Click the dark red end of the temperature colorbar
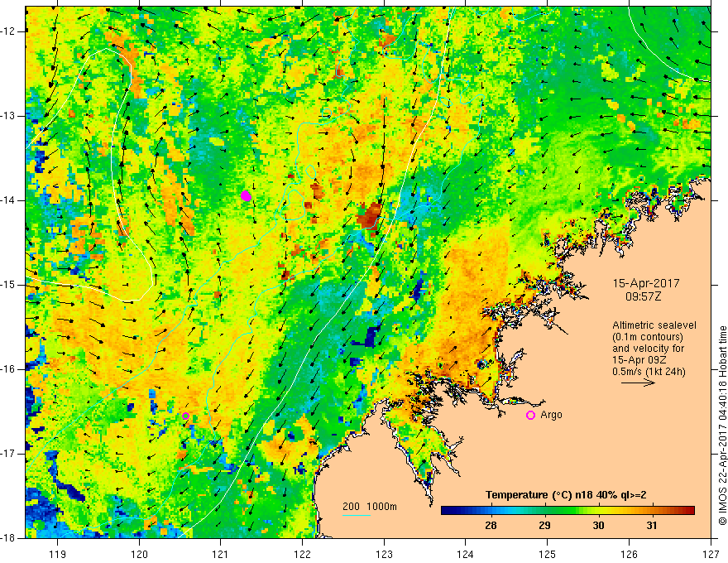This screenshot has height=563, width=728. pyautogui.click(x=689, y=511)
